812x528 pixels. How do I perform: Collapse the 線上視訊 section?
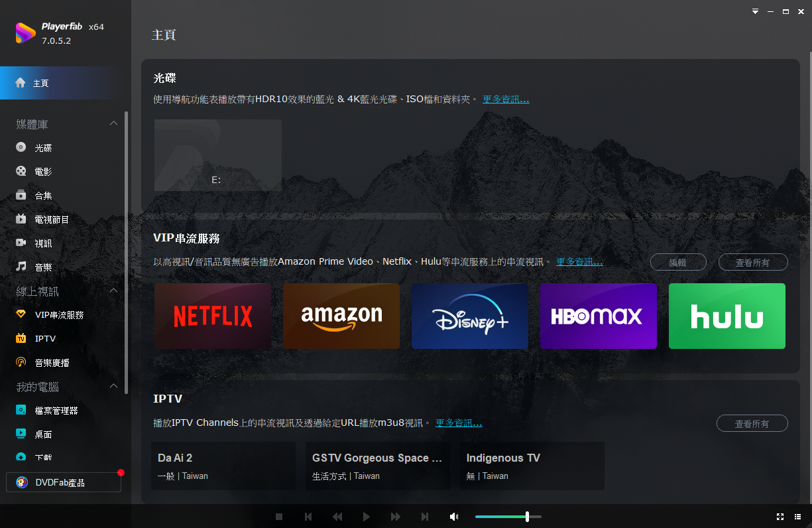(113, 291)
